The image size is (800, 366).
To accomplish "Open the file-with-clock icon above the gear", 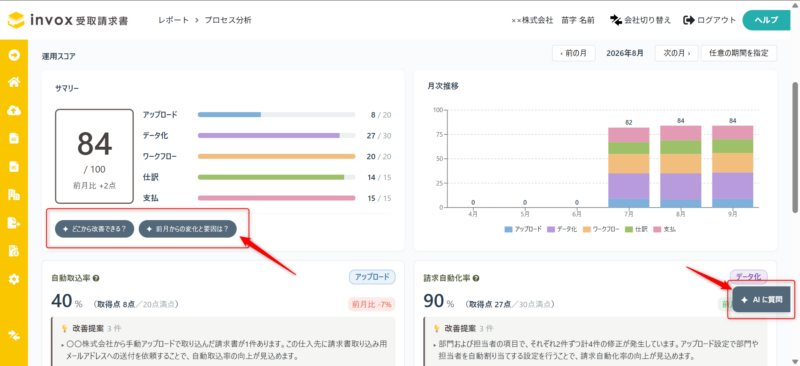I will 14,251.
